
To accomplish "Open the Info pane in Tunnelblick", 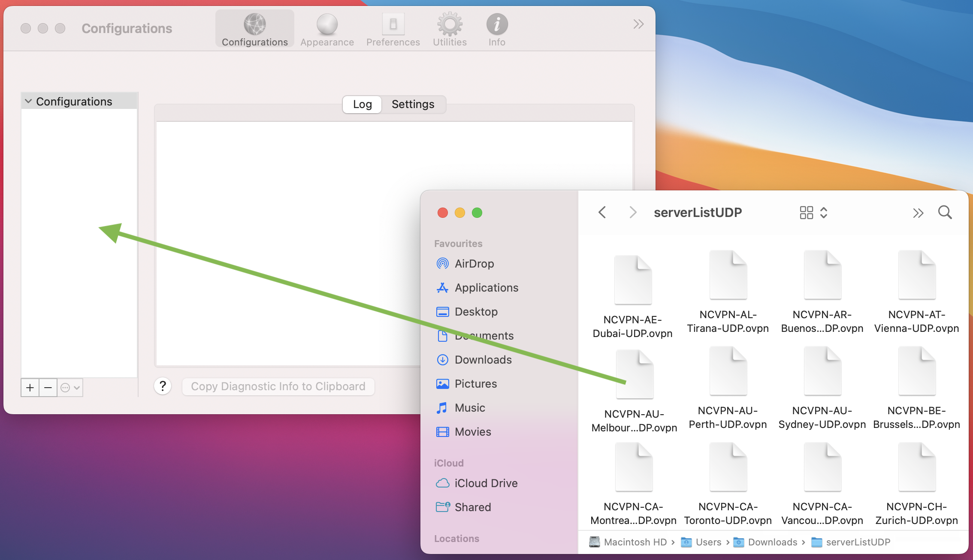I will (497, 28).
